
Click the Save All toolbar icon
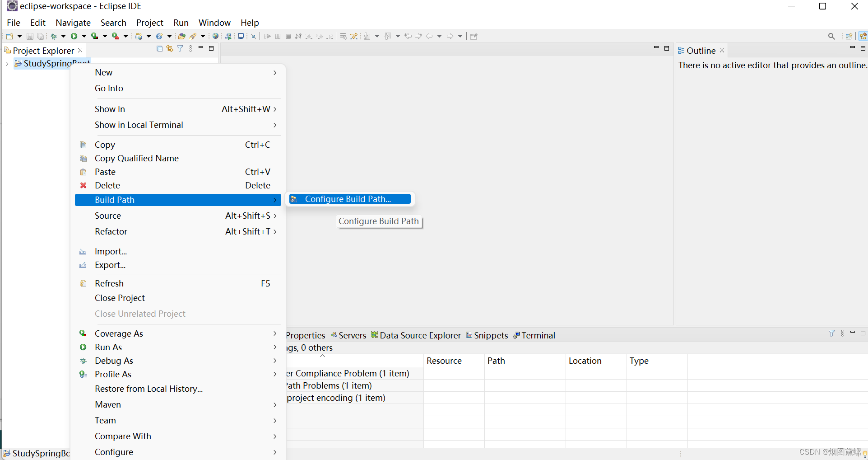tap(40, 36)
